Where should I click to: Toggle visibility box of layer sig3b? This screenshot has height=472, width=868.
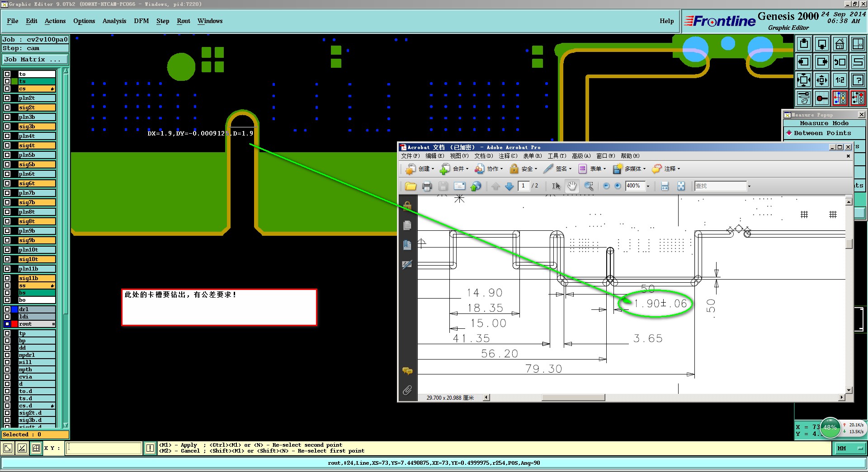[x=7, y=126]
